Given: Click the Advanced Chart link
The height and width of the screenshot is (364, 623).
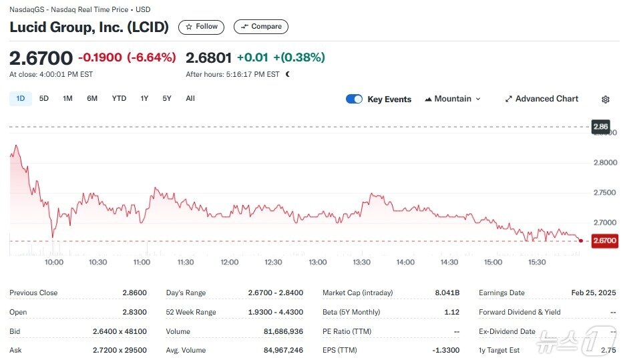Looking at the screenshot, I should pyautogui.click(x=546, y=99).
